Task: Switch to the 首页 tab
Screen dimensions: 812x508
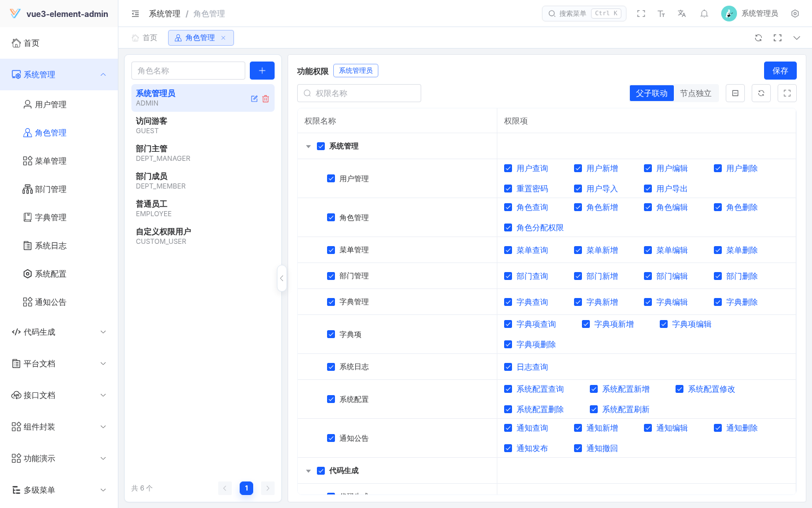Action: [144, 38]
